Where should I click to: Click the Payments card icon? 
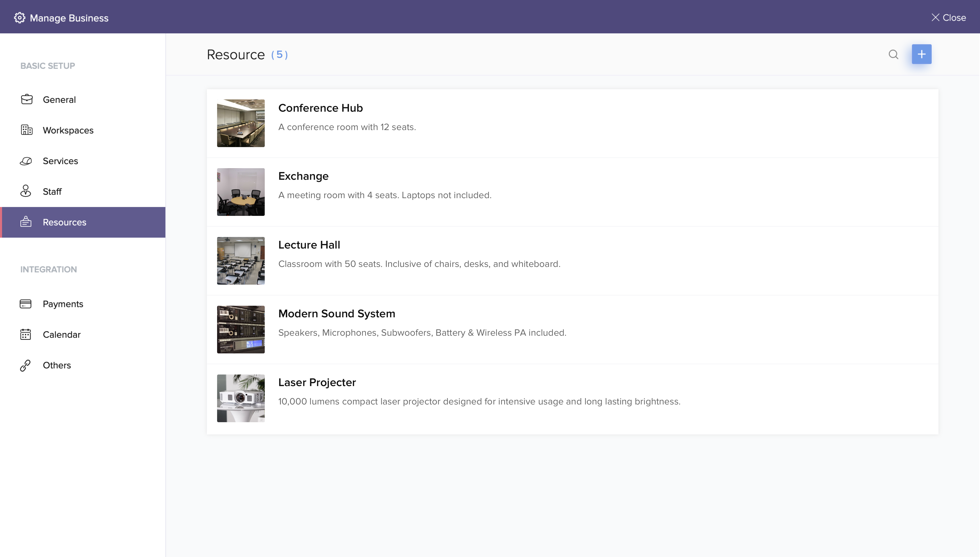pyautogui.click(x=26, y=304)
